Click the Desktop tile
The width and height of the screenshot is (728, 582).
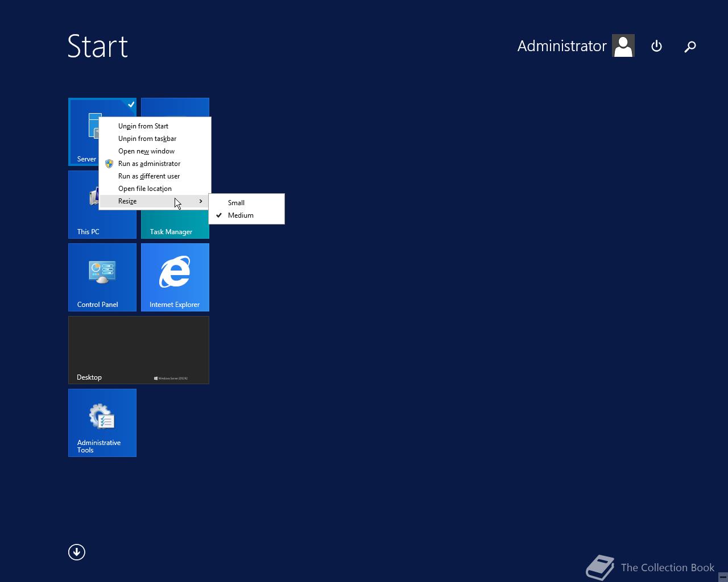pos(139,350)
